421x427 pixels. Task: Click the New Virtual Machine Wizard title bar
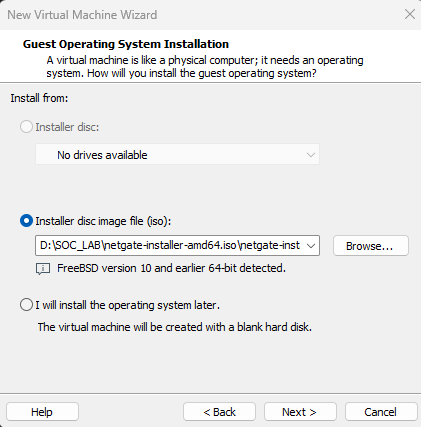tap(200, 15)
